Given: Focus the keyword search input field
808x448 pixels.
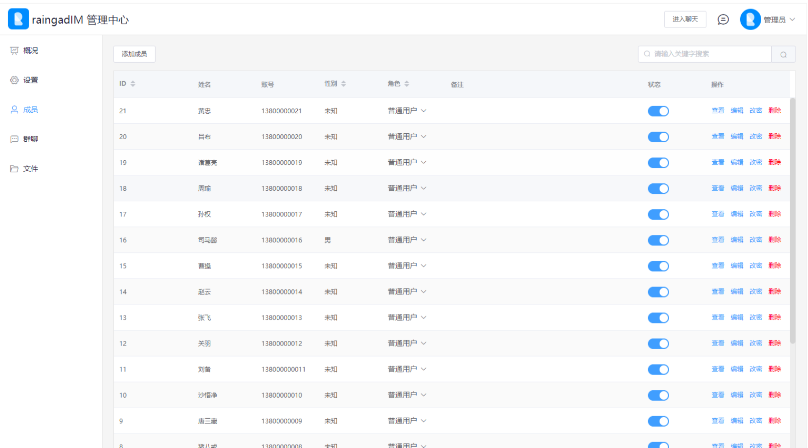Looking at the screenshot, I should coord(705,54).
